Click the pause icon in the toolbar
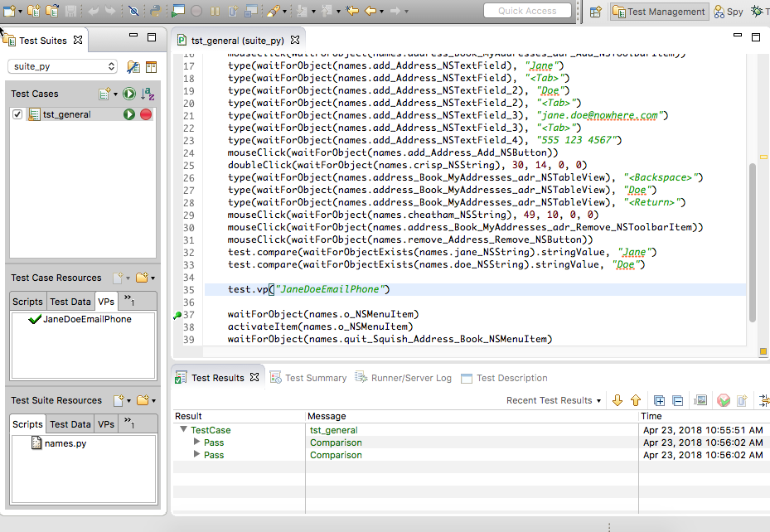The width and height of the screenshot is (770, 532). point(215,12)
